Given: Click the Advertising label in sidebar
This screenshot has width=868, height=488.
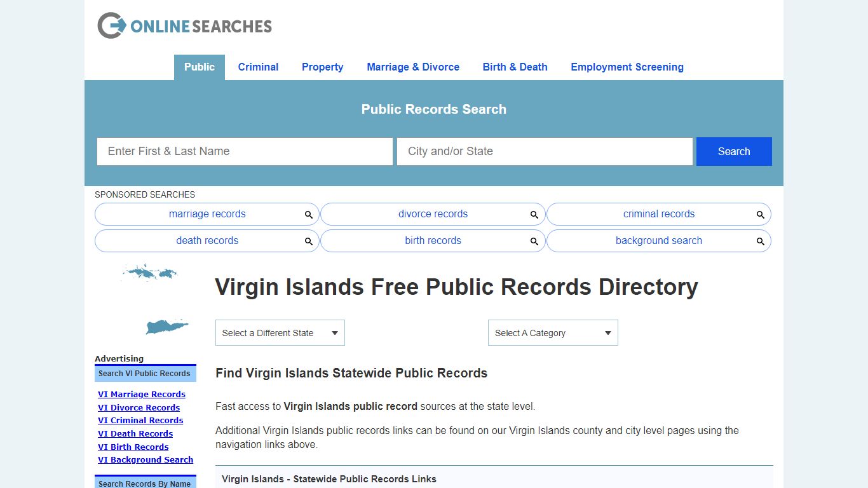Looking at the screenshot, I should pos(119,358).
